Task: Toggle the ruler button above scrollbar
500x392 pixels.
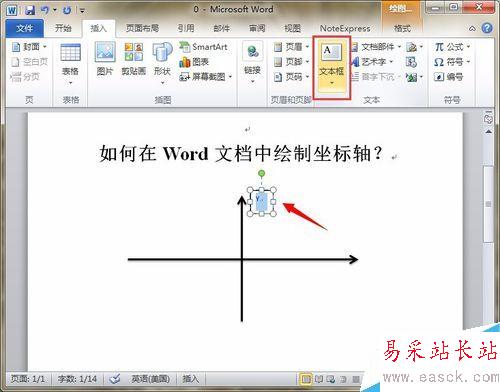Action: 488,118
